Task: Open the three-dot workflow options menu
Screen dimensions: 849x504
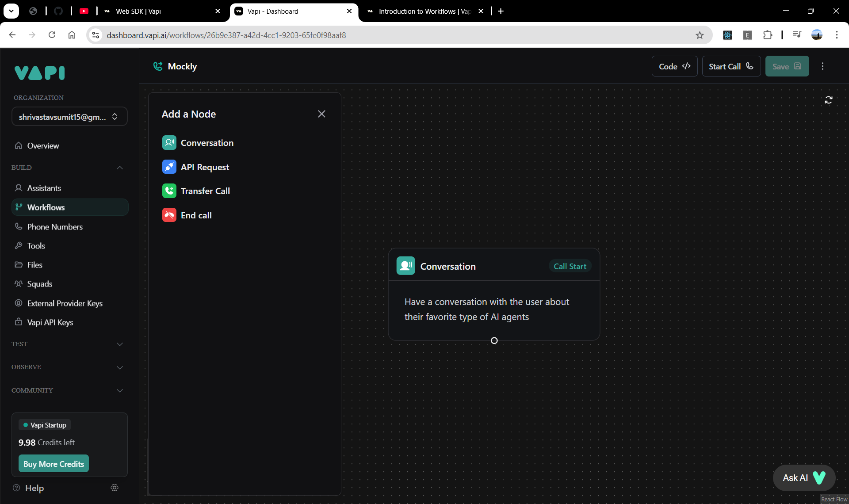Action: coord(822,66)
